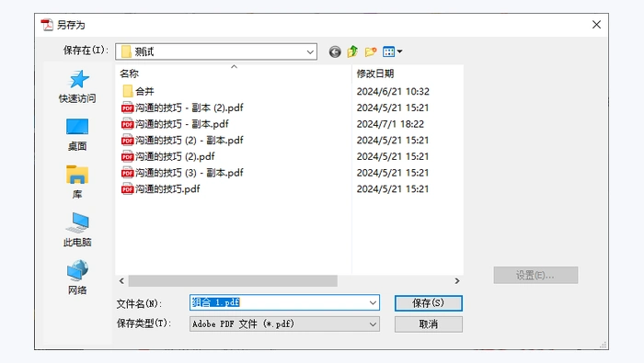Click the horizontal scrollbar thumb

tap(233, 281)
